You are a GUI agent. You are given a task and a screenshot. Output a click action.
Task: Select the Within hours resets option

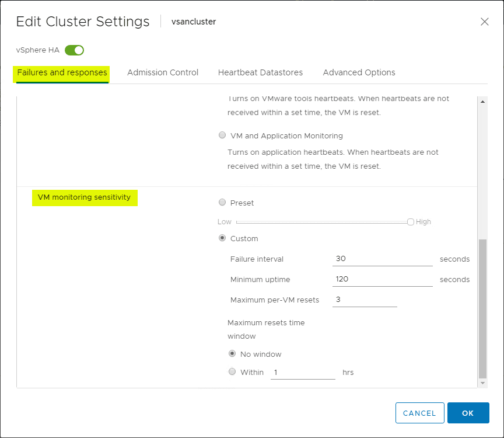[x=232, y=371]
